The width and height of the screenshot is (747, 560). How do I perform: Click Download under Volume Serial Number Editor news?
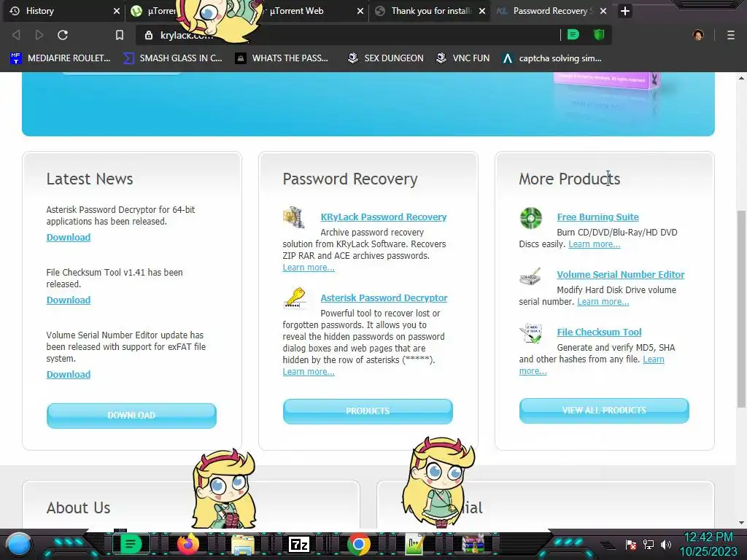pos(68,374)
